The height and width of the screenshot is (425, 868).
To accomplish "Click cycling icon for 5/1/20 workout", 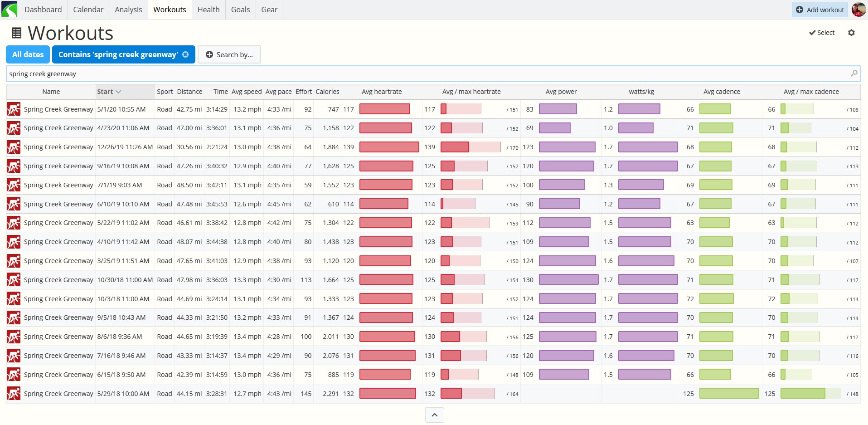I will tap(14, 109).
